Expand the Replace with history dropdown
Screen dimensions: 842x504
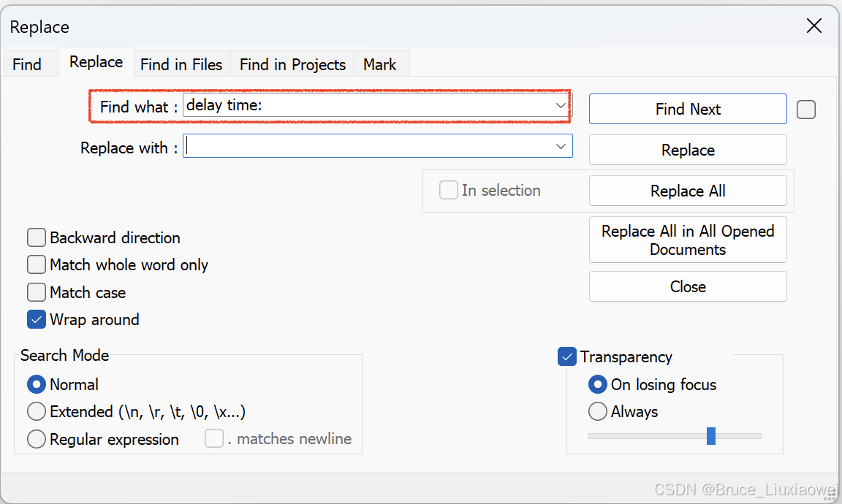(x=561, y=147)
